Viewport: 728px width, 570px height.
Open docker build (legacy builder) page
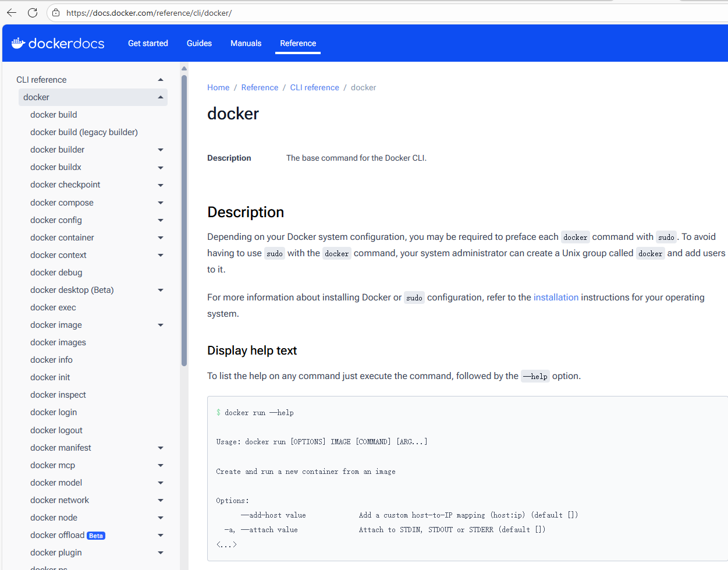pyautogui.click(x=84, y=132)
